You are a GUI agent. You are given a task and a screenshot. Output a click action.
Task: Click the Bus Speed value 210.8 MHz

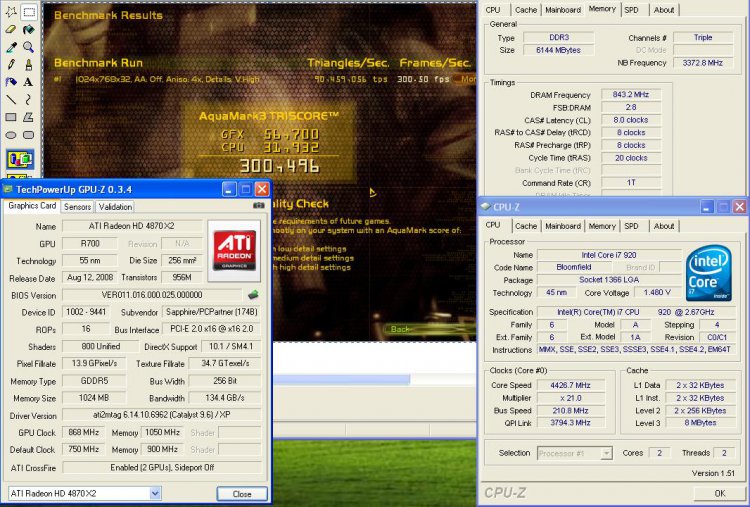tap(570, 410)
